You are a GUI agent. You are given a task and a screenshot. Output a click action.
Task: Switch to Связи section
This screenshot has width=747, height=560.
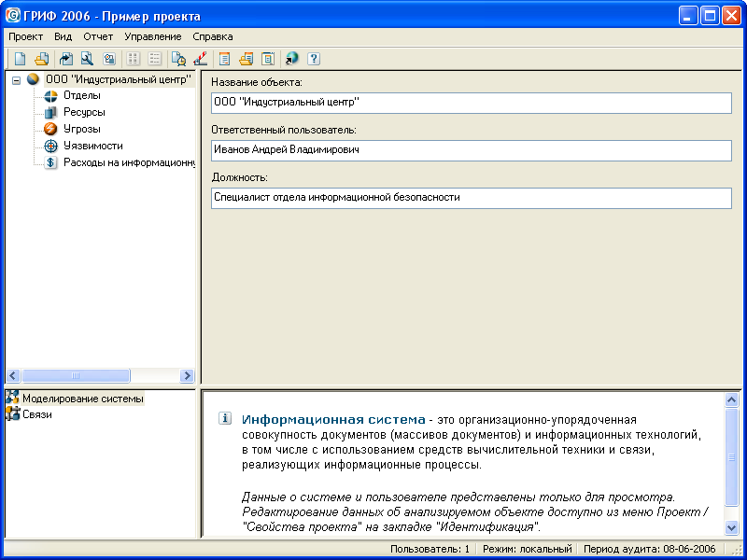(37, 414)
